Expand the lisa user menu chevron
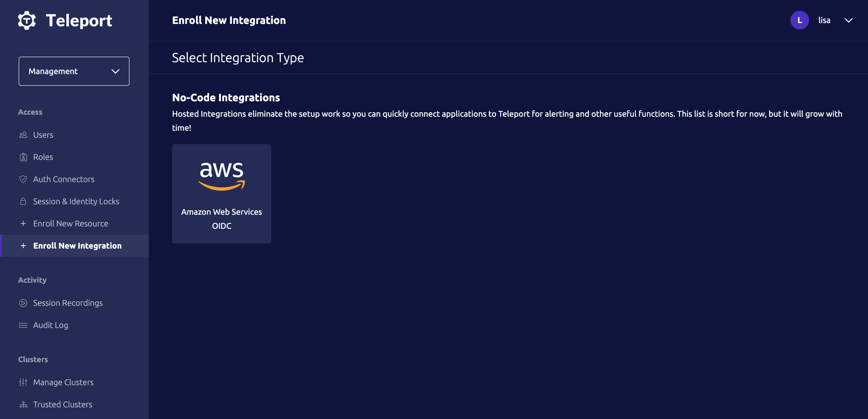868x419 pixels. tap(848, 20)
